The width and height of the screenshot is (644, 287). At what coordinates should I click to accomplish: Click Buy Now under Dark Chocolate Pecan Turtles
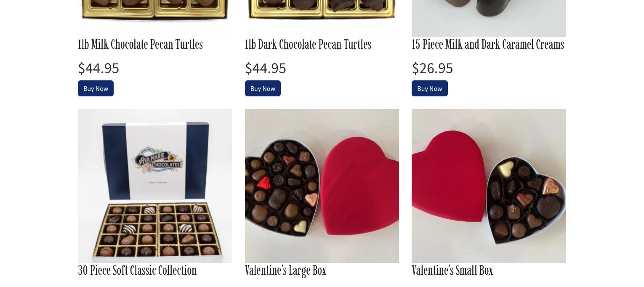point(263,88)
